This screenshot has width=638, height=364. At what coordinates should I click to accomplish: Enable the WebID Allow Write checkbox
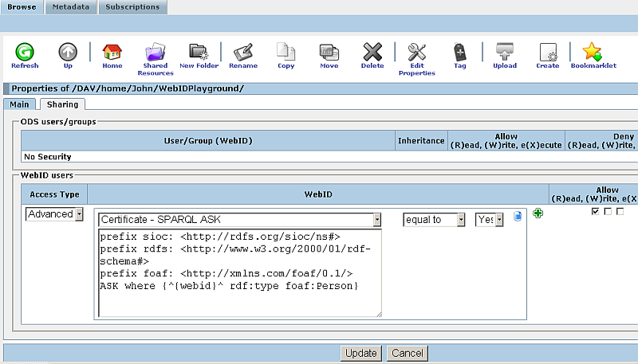point(608,212)
